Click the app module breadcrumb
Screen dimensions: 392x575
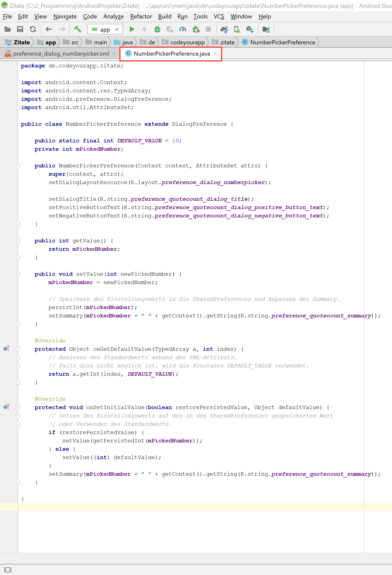(x=47, y=42)
